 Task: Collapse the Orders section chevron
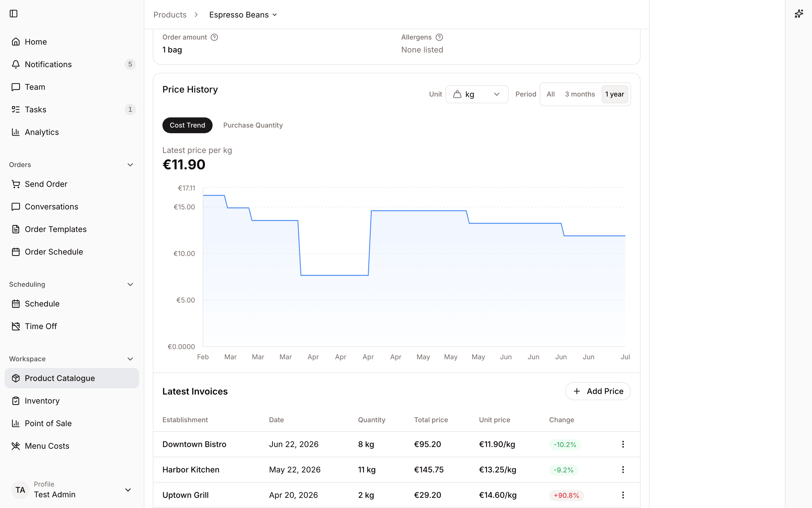pyautogui.click(x=130, y=165)
